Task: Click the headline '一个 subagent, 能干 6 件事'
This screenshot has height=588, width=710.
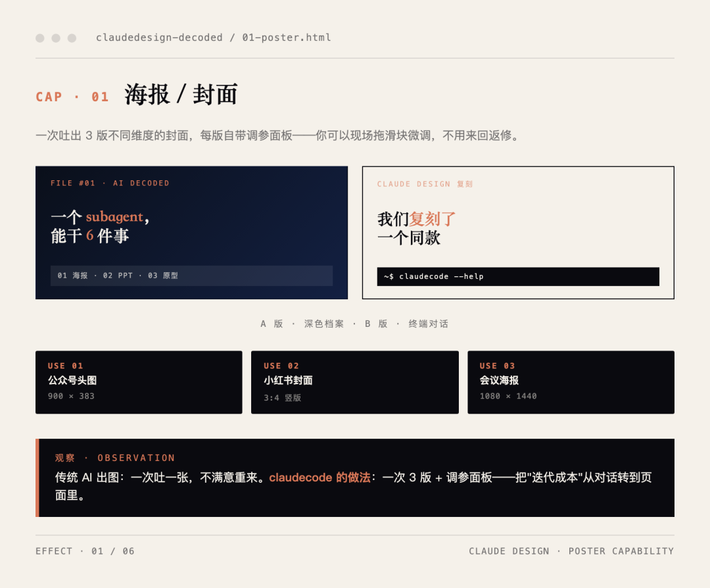Action: 100,226
